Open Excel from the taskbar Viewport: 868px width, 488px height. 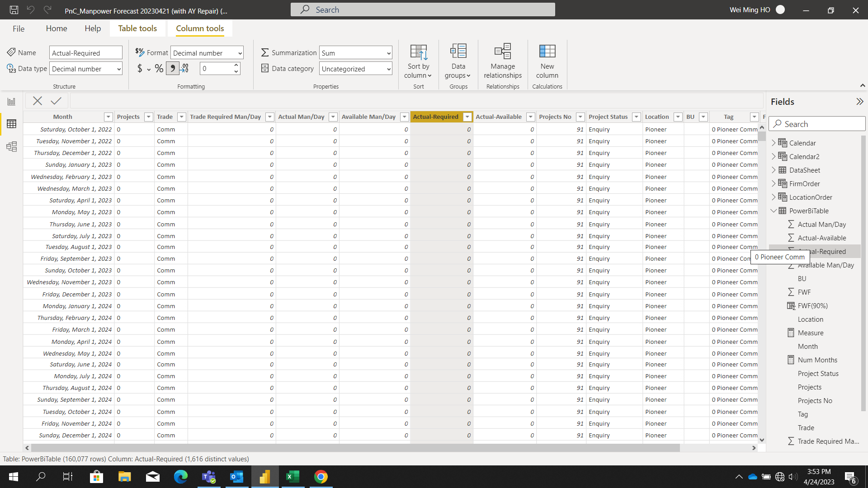tap(292, 477)
